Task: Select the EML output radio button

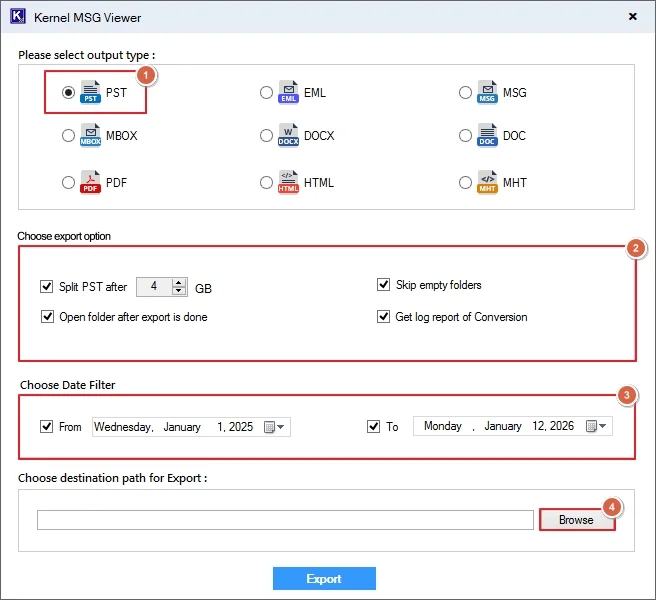Action: [266, 92]
